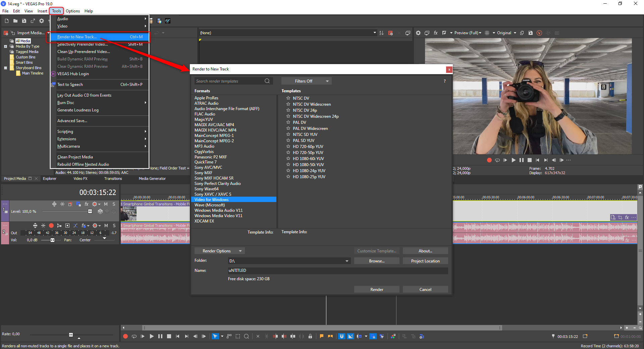Viewport: 644px width, 349px height.
Task: Solo the audio track 2
Action: pyautogui.click(x=114, y=226)
